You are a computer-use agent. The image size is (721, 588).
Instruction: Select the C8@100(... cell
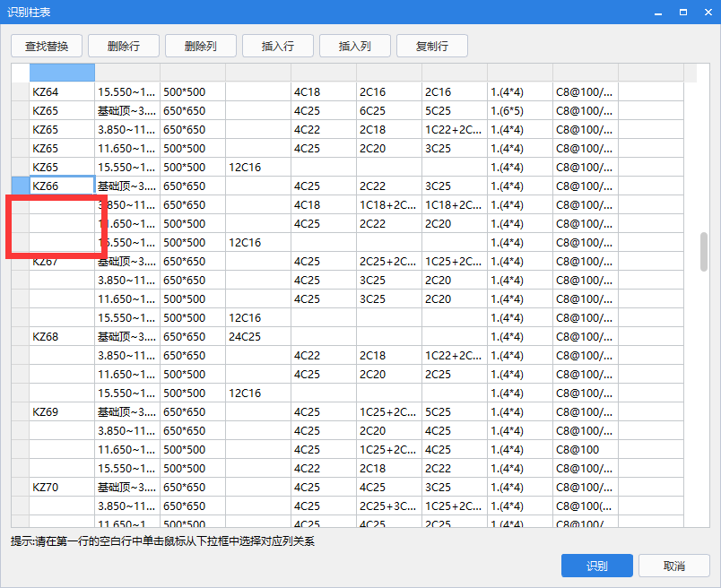pos(585,506)
